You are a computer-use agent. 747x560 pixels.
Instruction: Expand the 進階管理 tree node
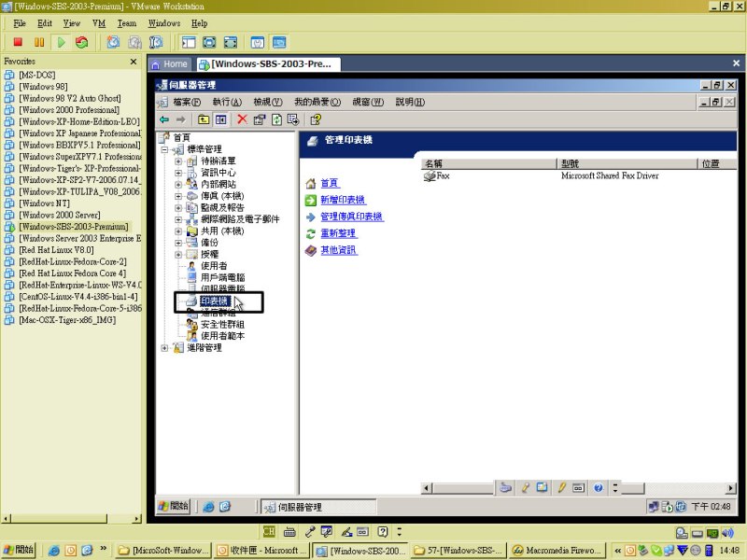coord(164,348)
